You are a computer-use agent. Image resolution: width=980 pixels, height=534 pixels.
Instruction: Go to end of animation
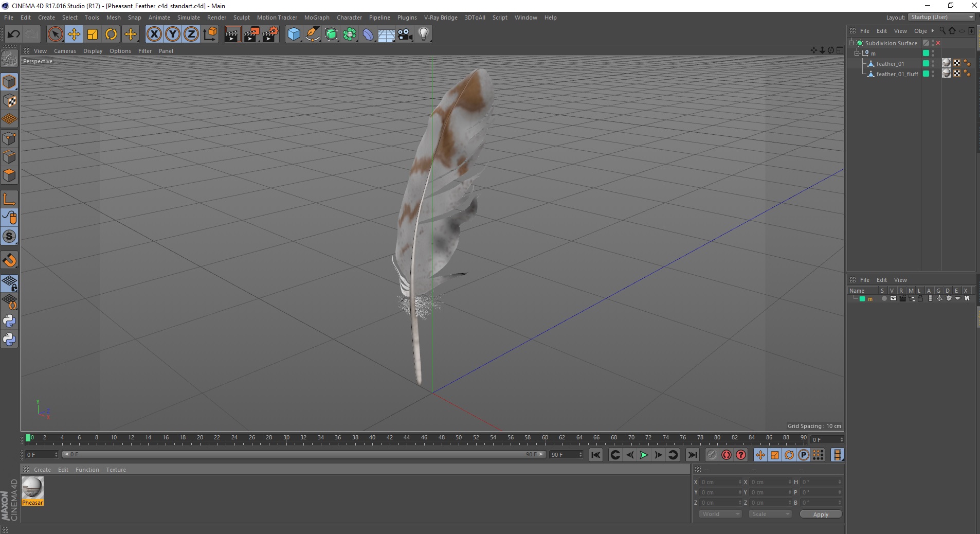click(x=693, y=455)
